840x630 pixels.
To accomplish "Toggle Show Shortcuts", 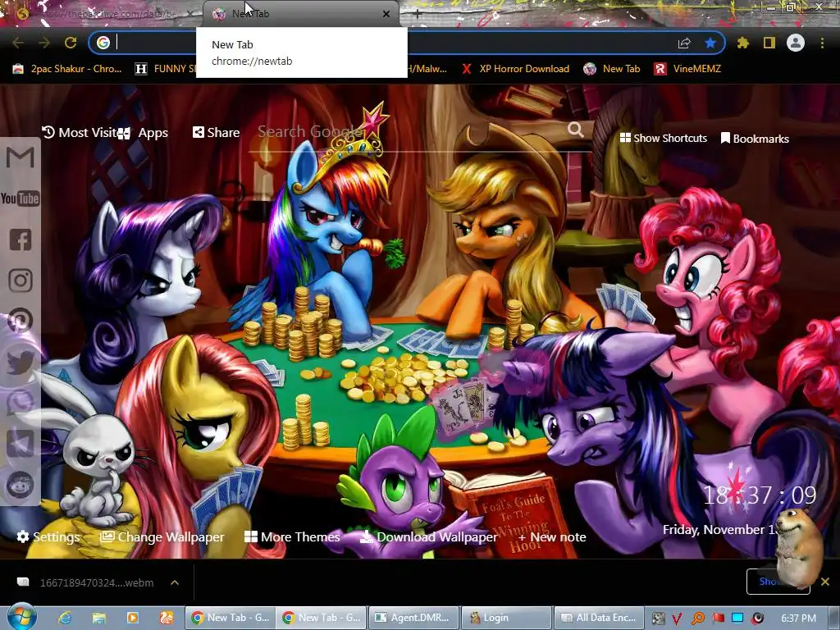I will coord(663,138).
